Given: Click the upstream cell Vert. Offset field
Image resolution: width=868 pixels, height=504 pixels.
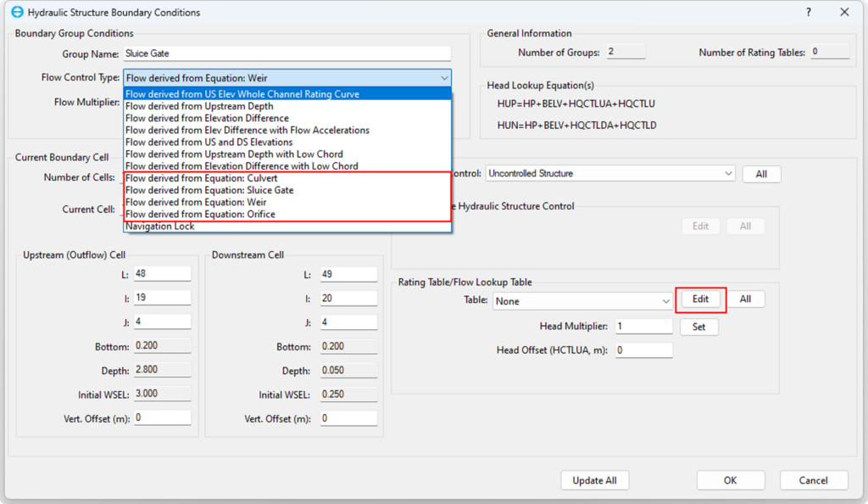Looking at the screenshot, I should pos(161,418).
